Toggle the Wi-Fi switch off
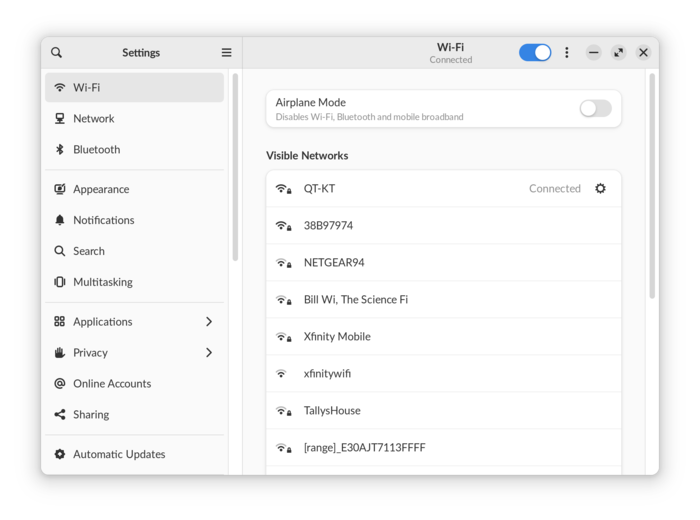The width and height of the screenshot is (700, 520). click(x=535, y=53)
